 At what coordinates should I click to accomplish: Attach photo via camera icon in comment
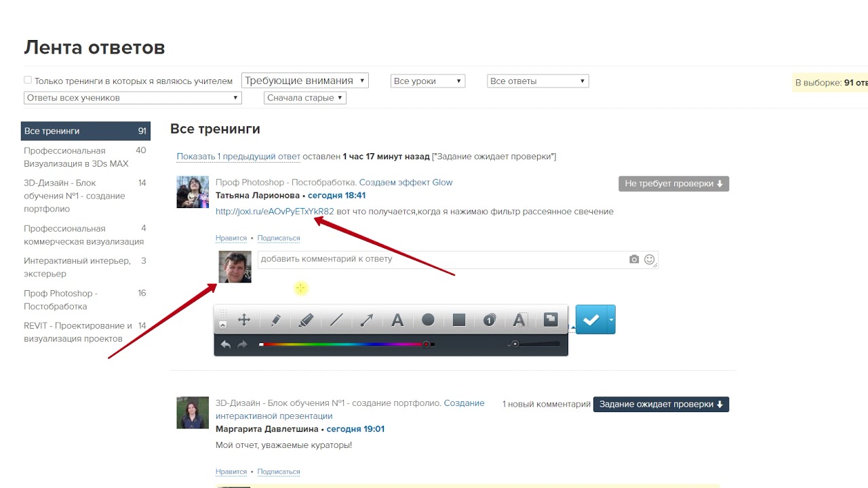(x=634, y=259)
